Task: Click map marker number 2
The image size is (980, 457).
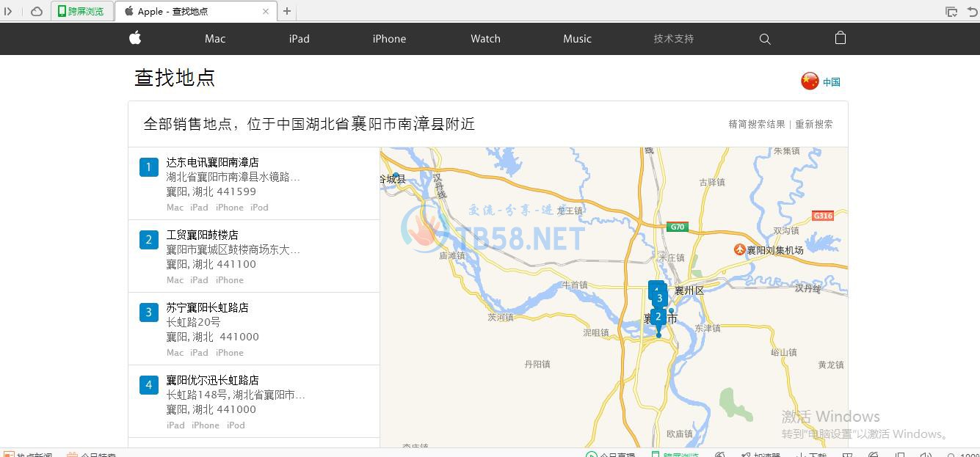Action: tap(658, 317)
